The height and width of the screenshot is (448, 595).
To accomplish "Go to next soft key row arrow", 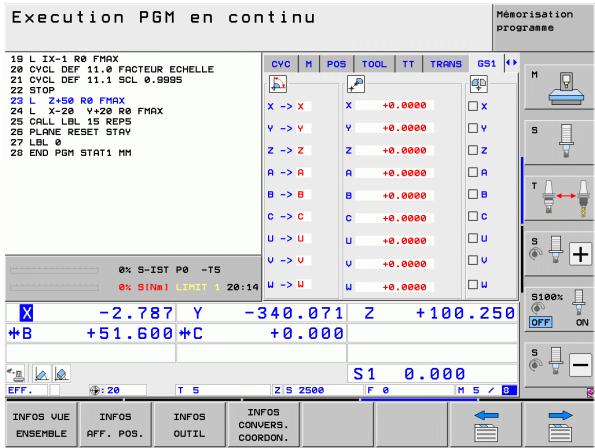I will pyautogui.click(x=559, y=424).
